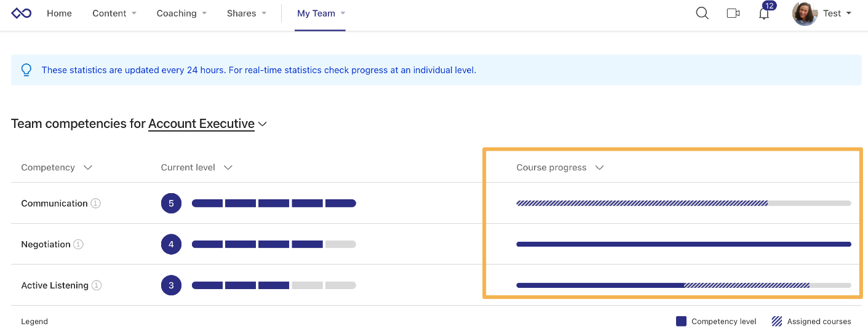This screenshot has height=334, width=868.
Task: Sort by the Competency column chevron
Action: 88,167
